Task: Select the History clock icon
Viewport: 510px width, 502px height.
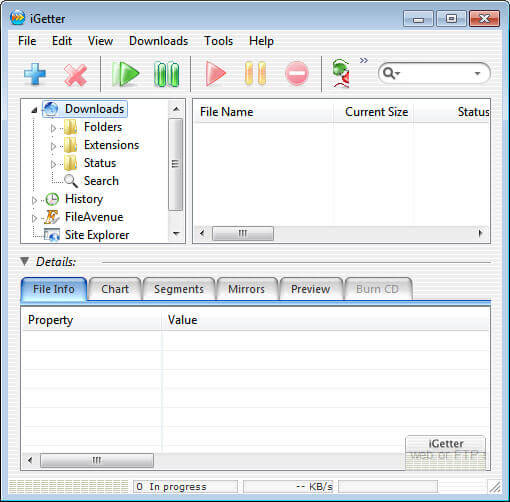Action: (x=52, y=199)
